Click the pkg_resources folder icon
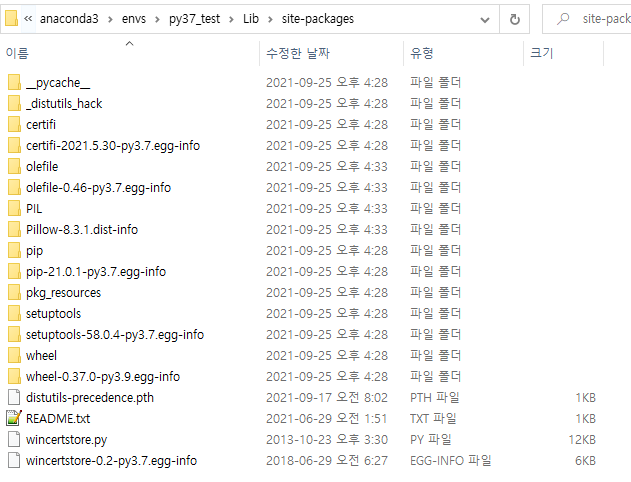631x482 pixels. pos(14,292)
